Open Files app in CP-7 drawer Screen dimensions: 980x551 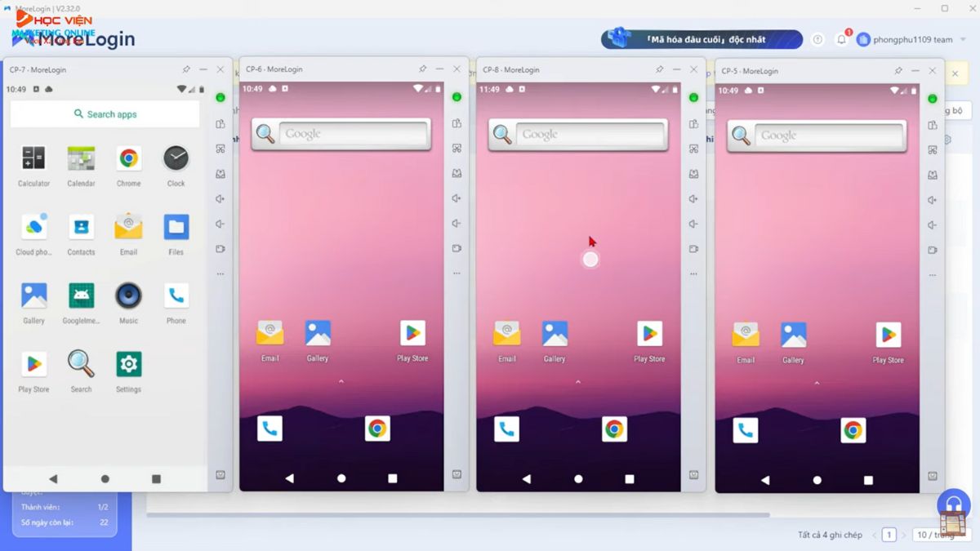(176, 227)
